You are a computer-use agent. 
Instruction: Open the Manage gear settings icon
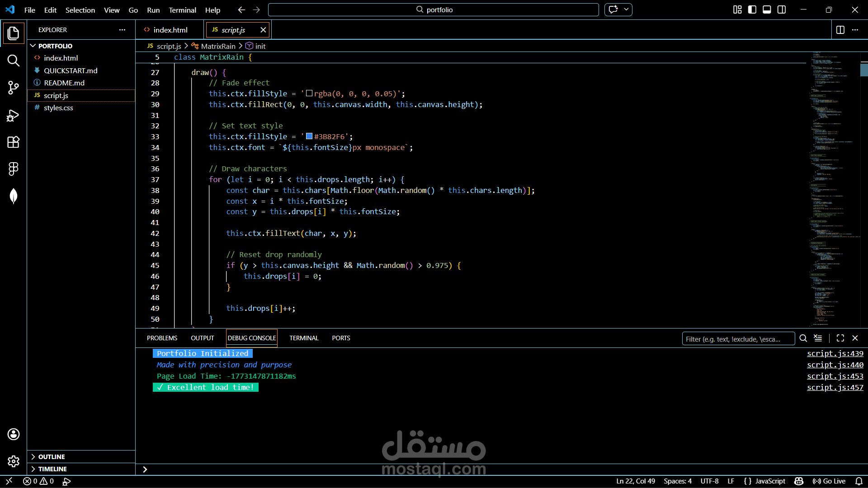[13, 461]
